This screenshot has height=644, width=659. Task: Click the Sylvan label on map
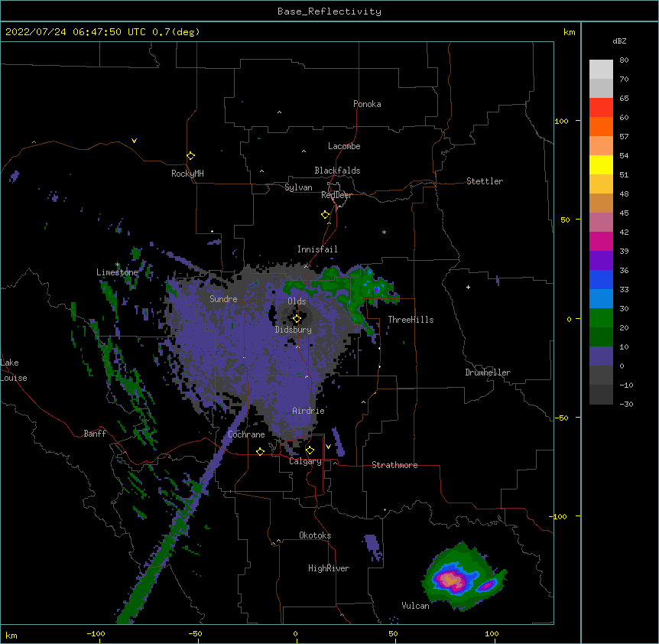click(x=298, y=187)
